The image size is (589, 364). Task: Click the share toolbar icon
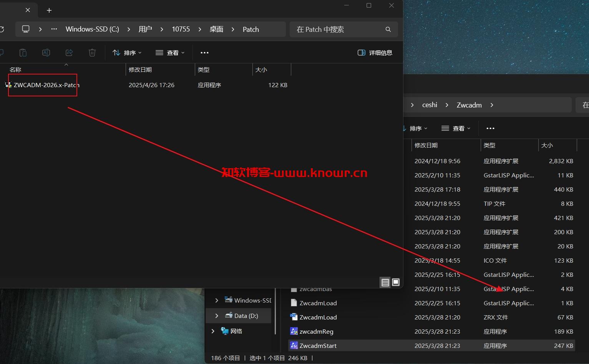pyautogui.click(x=69, y=53)
